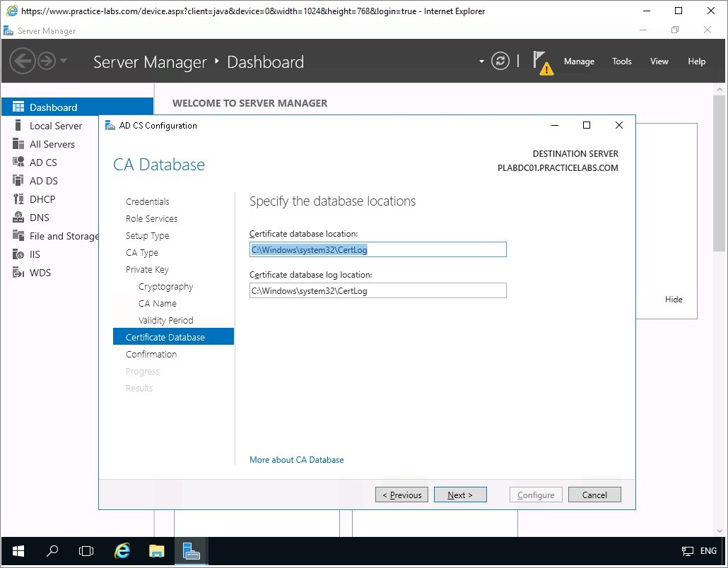Screen dimensions: 728x568
Task: Go to the Cryptography step
Action: point(166,286)
